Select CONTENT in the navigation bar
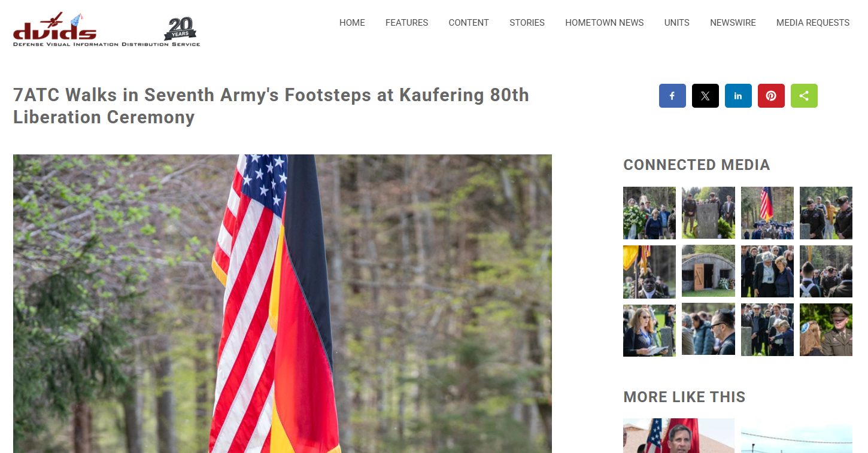The width and height of the screenshot is (868, 453). tap(469, 23)
